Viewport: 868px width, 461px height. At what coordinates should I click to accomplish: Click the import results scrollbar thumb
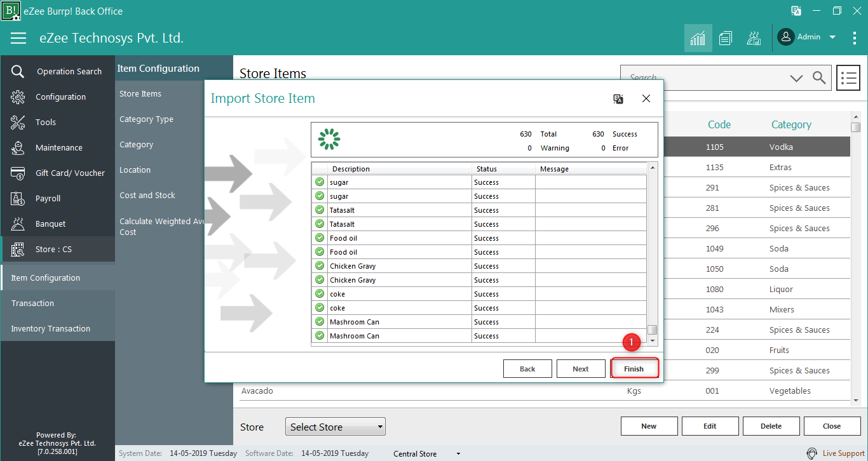click(x=652, y=330)
